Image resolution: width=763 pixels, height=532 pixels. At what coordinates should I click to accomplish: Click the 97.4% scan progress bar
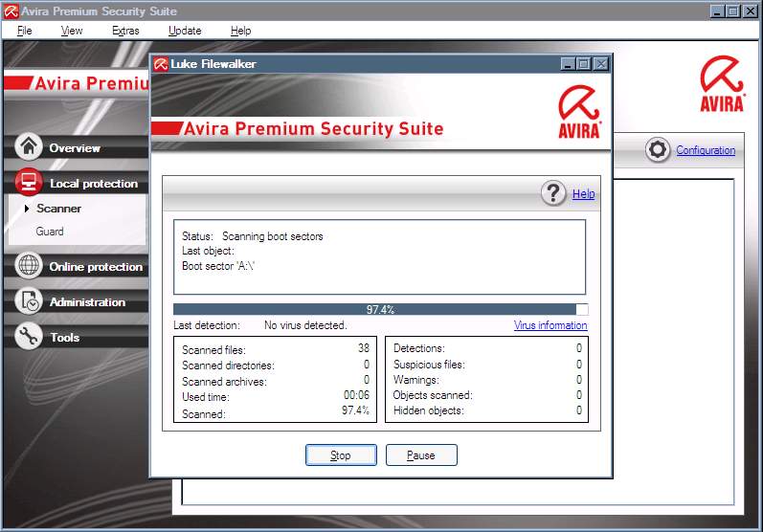click(x=380, y=309)
